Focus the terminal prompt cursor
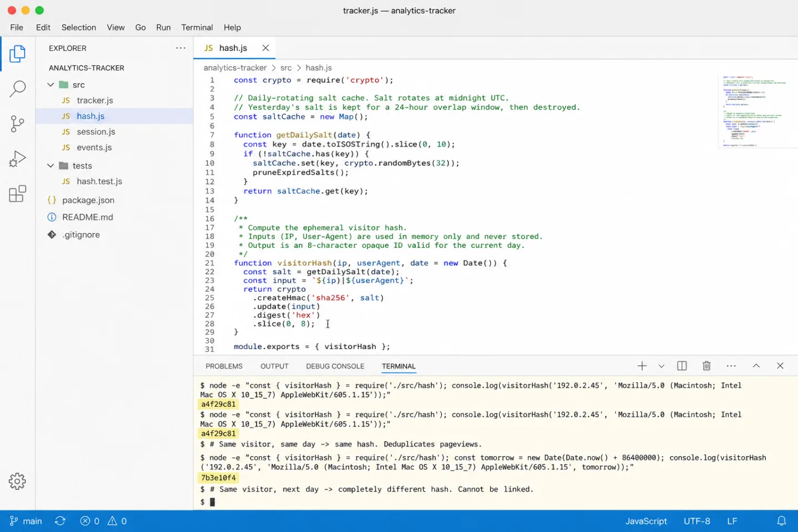Viewport: 798px width, 532px height. pyautogui.click(x=212, y=502)
